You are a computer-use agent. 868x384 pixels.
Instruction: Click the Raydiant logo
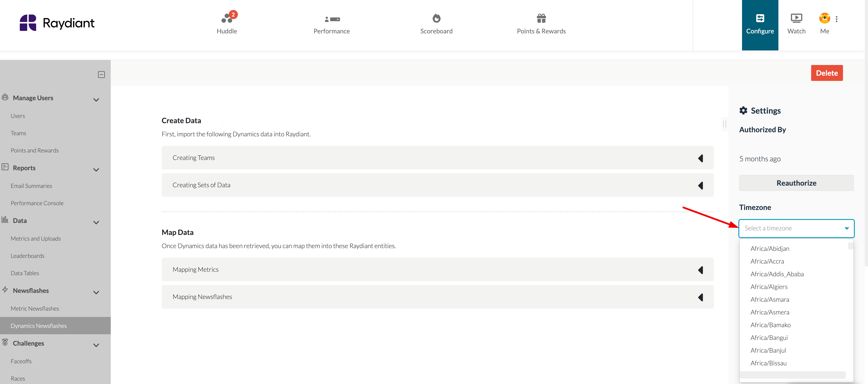57,23
